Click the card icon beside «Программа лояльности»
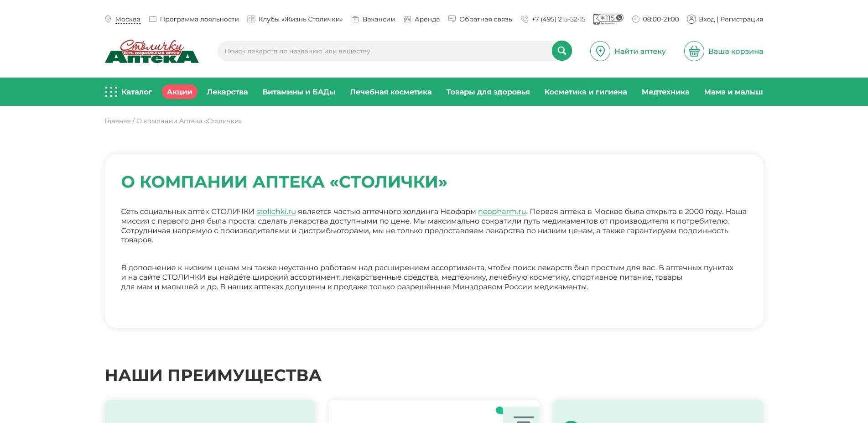 (153, 19)
